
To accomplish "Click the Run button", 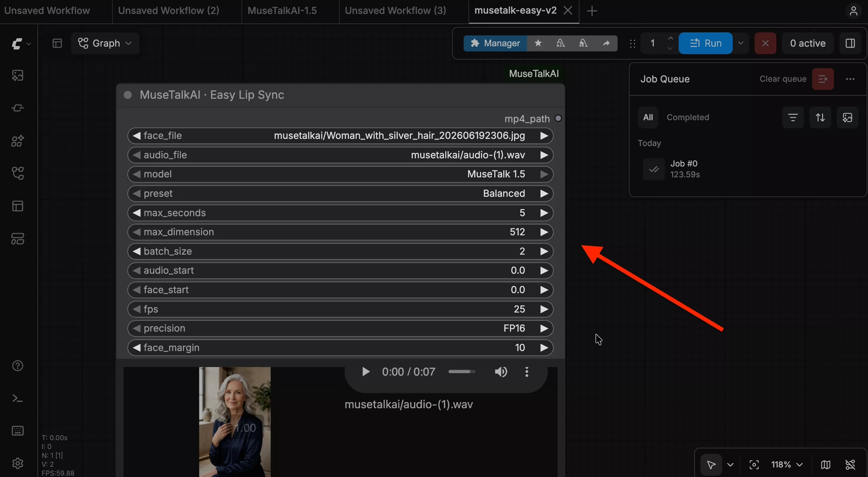I will click(x=705, y=43).
